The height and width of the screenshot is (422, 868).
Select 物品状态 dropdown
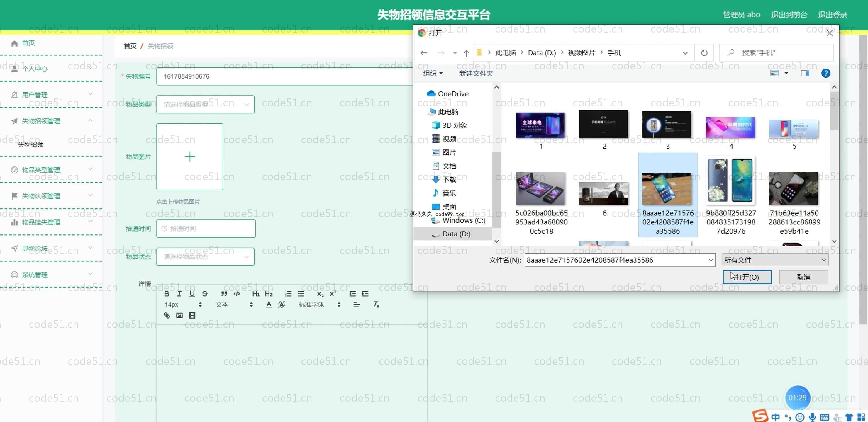[x=205, y=257]
